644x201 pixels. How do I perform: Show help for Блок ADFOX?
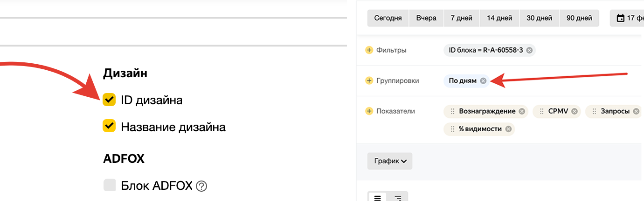click(201, 186)
